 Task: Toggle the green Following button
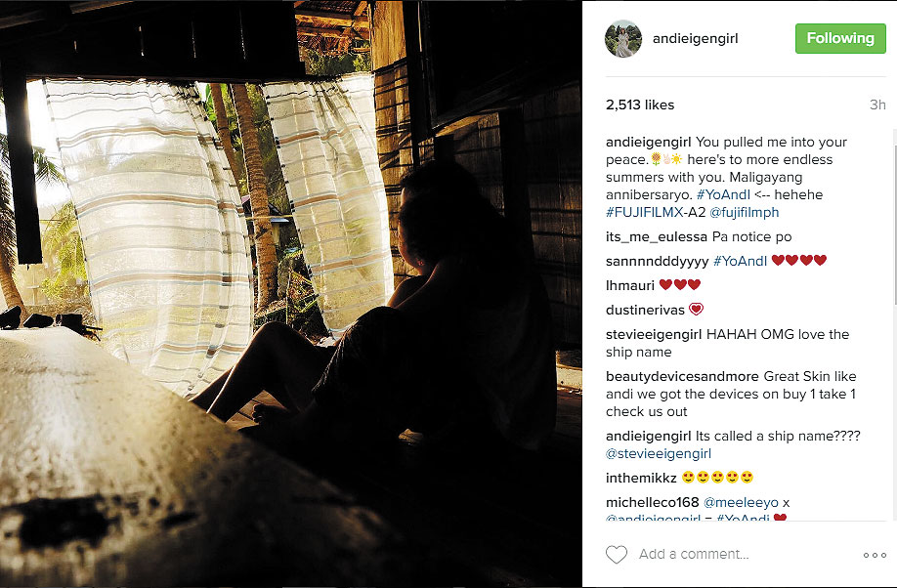840,38
